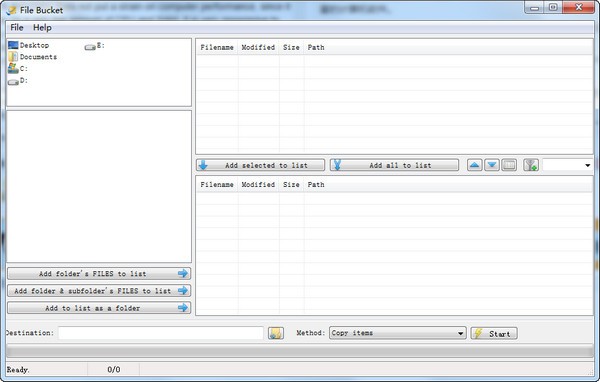The height and width of the screenshot is (382, 600).
Task: Sort lower list by Path column
Action: [316, 184]
